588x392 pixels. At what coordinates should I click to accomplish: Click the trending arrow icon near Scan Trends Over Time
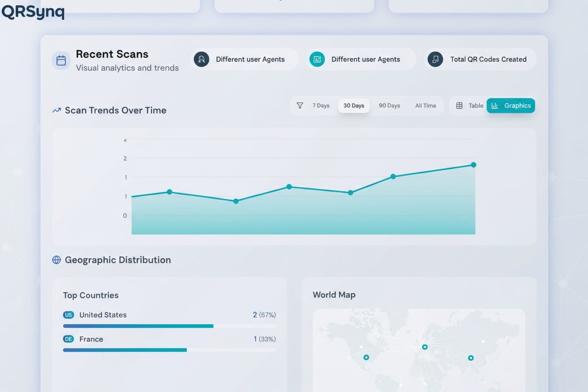(57, 109)
